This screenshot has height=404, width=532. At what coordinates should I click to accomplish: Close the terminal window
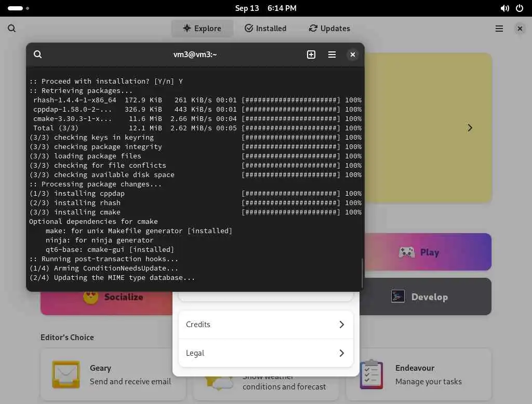(353, 55)
